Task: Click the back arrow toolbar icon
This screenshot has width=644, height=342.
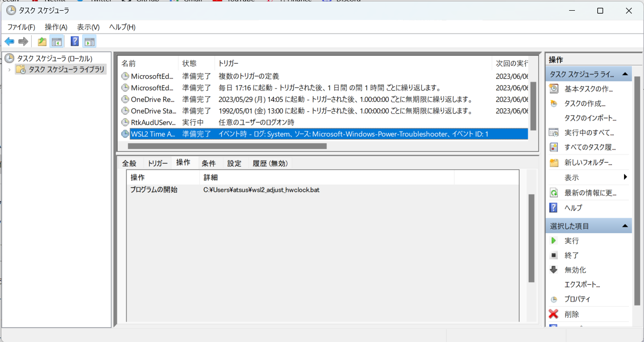Action: point(9,42)
